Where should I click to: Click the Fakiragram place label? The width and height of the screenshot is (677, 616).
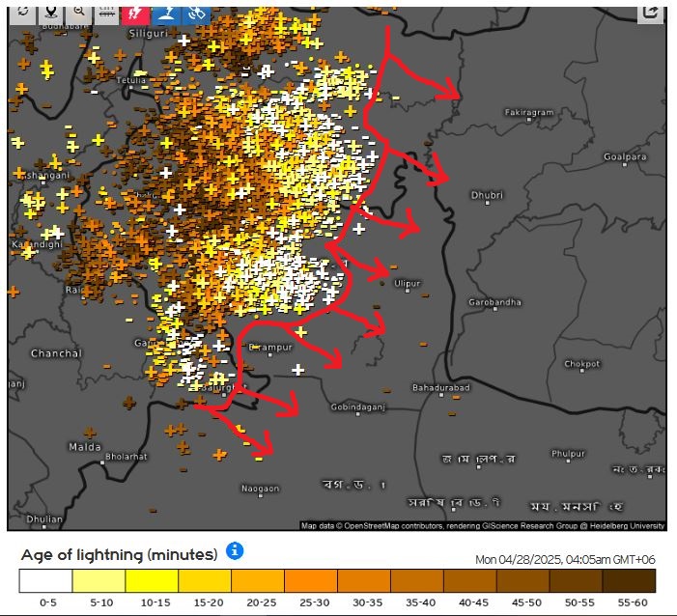(x=529, y=112)
